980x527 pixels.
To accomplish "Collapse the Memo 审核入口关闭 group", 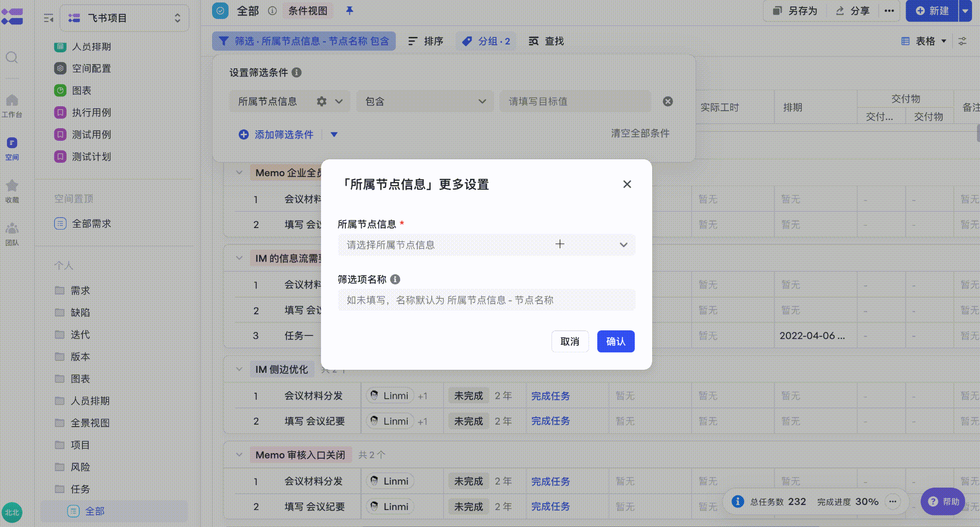I will (x=239, y=455).
